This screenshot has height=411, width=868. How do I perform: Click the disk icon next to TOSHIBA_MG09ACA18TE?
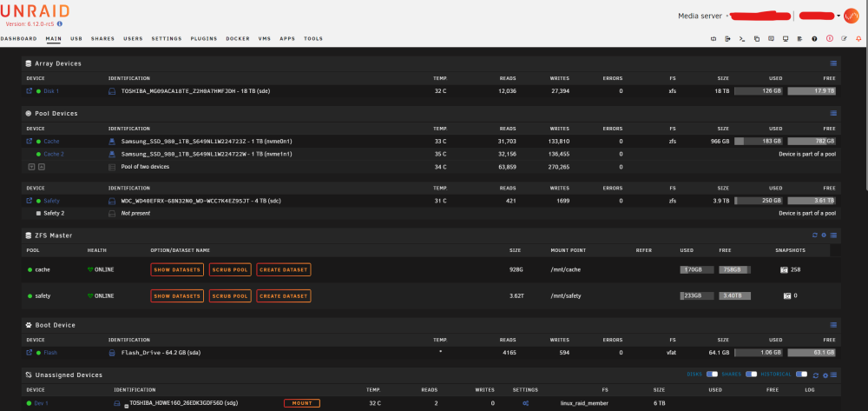(111, 91)
